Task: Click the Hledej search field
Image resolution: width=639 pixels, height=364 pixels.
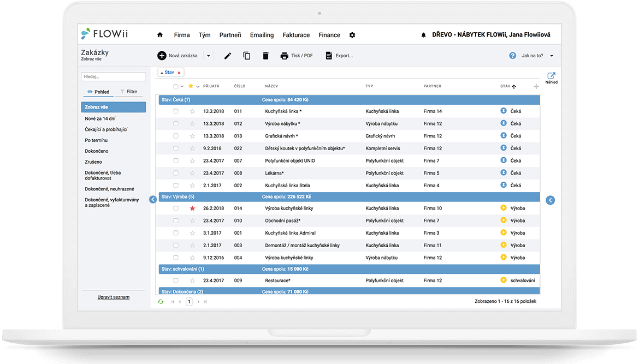Action: click(113, 76)
